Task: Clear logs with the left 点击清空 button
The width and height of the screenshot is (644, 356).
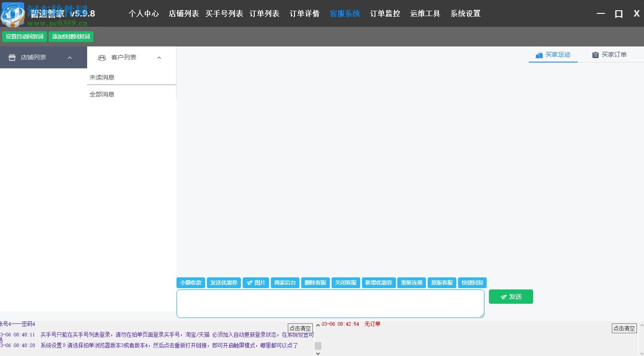Action: coord(300,328)
